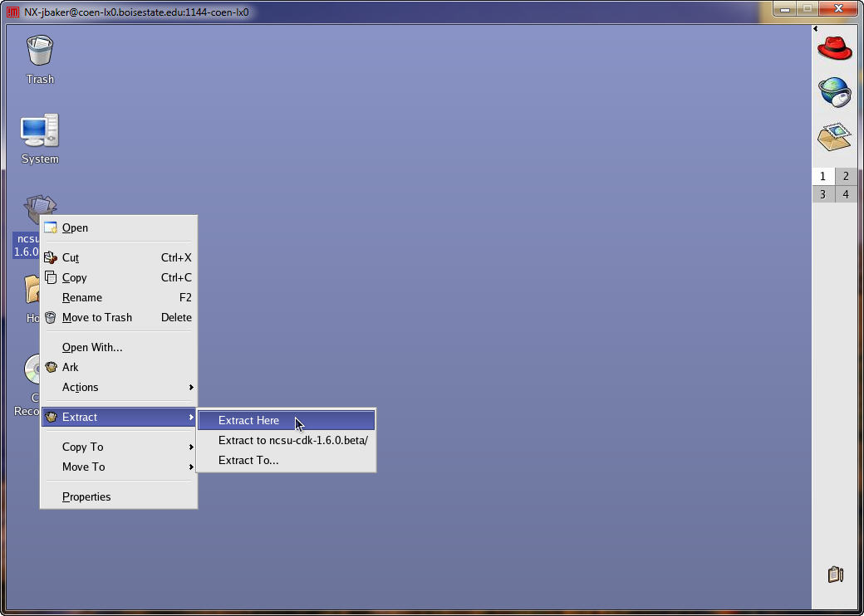
Task: Expand the Actions submenu
Action: [x=119, y=387]
